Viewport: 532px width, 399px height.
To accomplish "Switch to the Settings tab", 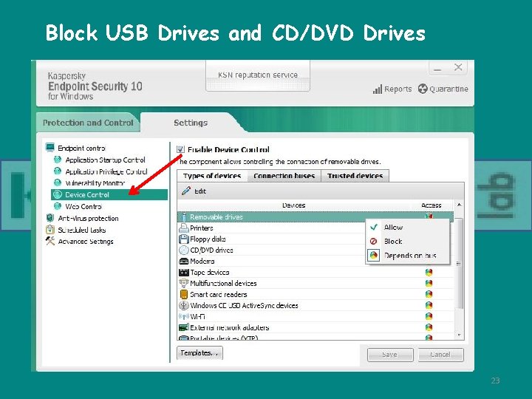I will (191, 123).
